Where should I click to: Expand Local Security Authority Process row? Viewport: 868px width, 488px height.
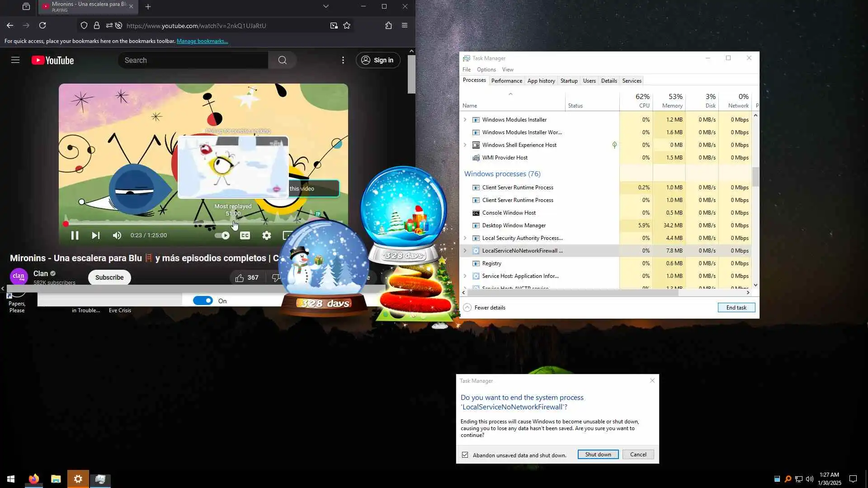[465, 238]
